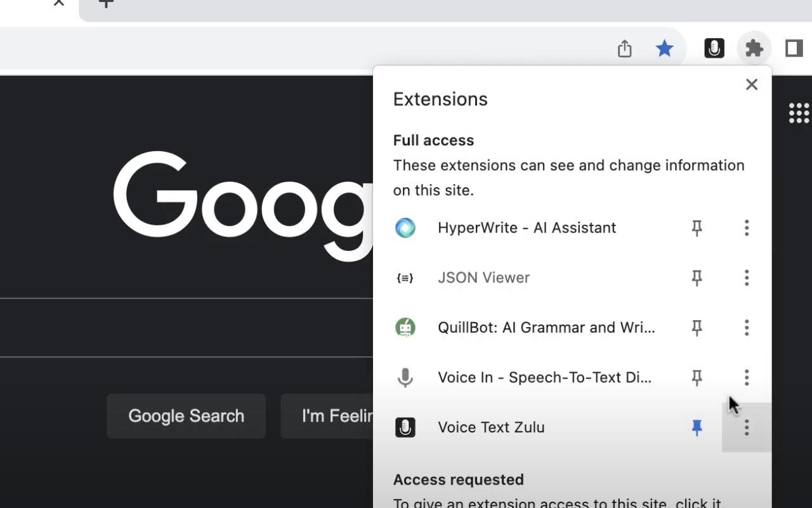
Task: Open more options for QuillBot
Action: [x=747, y=328]
